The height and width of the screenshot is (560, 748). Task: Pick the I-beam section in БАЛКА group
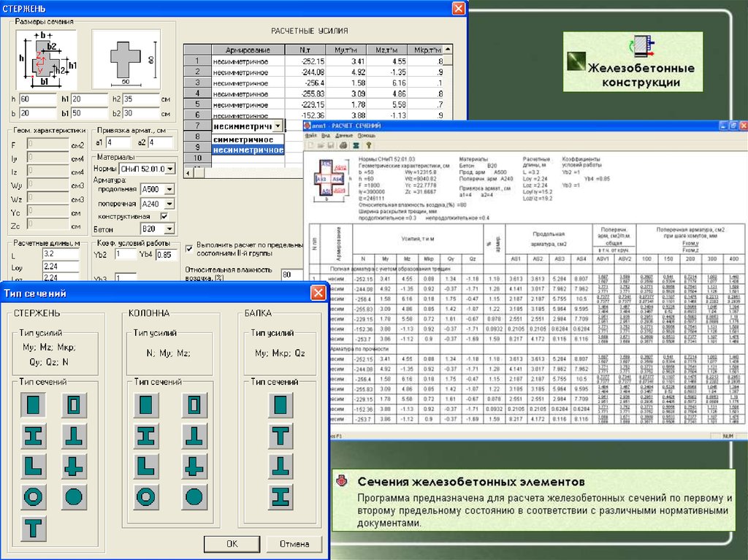(280, 496)
